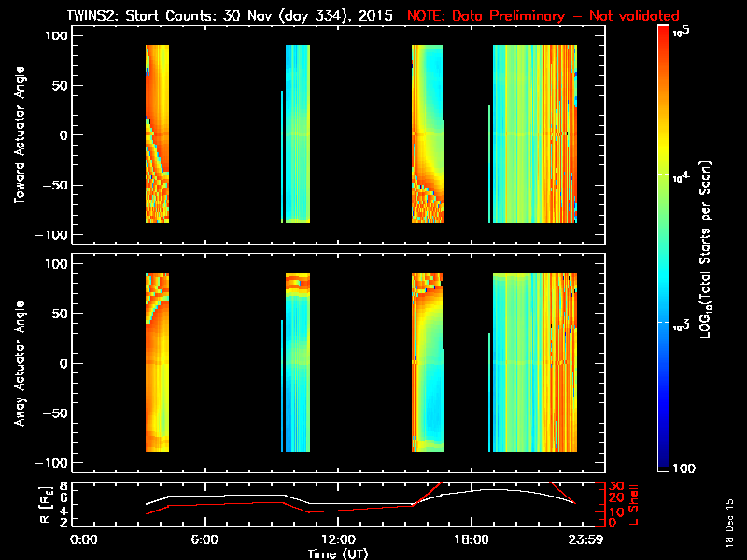Image resolution: width=747 pixels, height=560 pixels.
Task: Click the '23:59' time tick label
Action: pos(585,540)
